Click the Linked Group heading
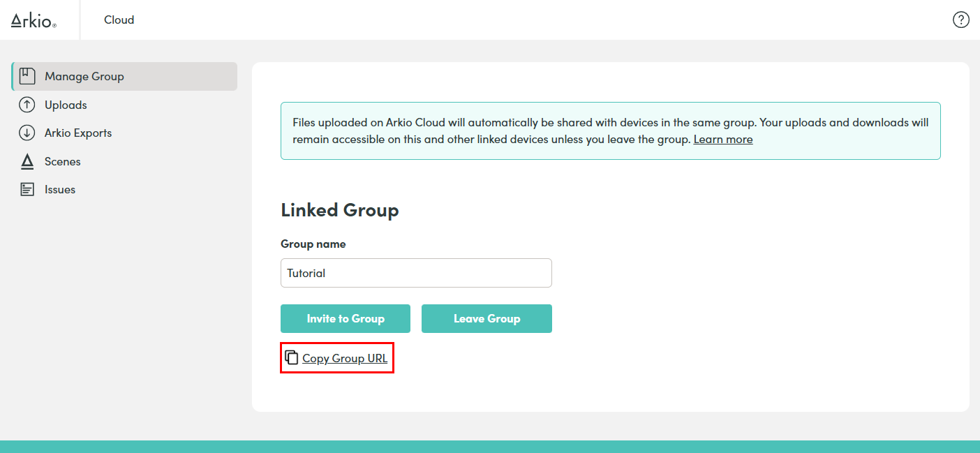Image resolution: width=980 pixels, height=453 pixels. (x=340, y=210)
